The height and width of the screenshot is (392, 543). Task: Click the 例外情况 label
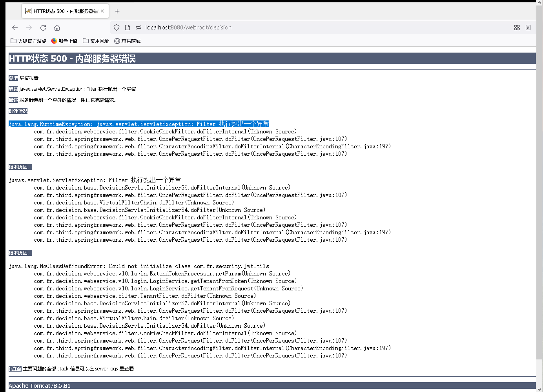pos(18,111)
